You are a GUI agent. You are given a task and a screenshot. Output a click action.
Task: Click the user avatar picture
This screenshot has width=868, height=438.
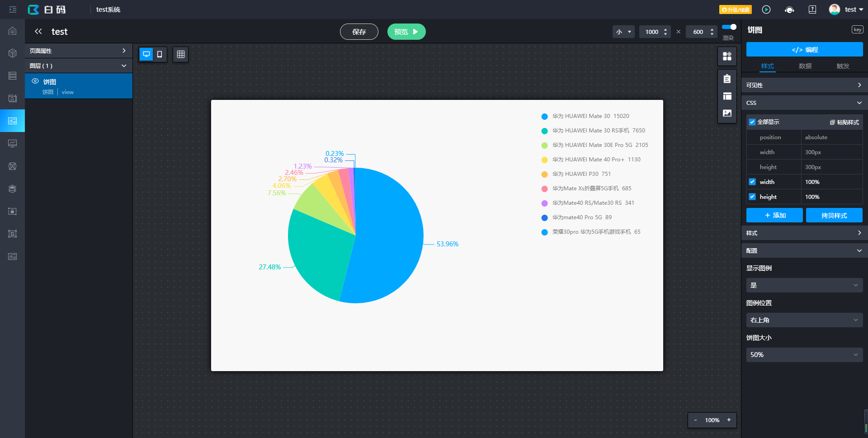coord(835,9)
